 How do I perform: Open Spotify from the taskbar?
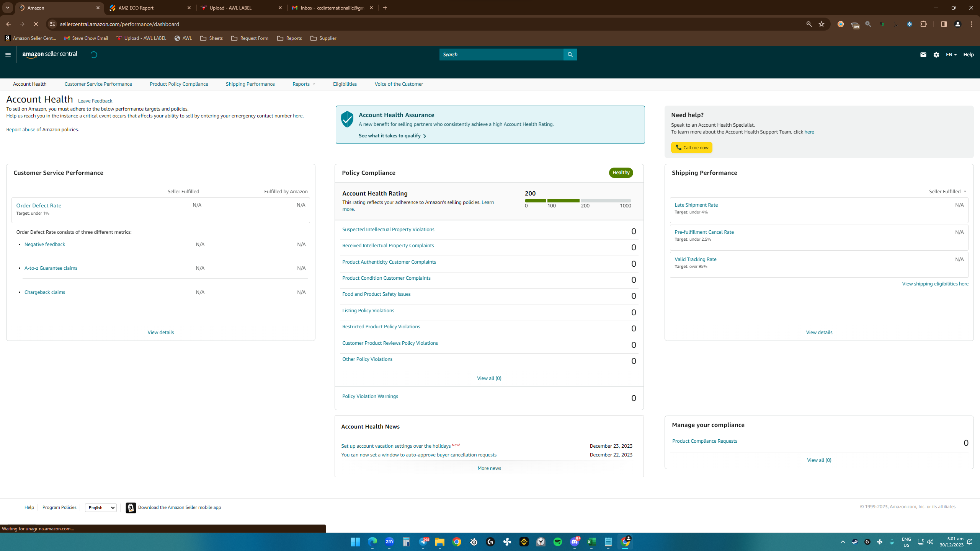coord(558,542)
